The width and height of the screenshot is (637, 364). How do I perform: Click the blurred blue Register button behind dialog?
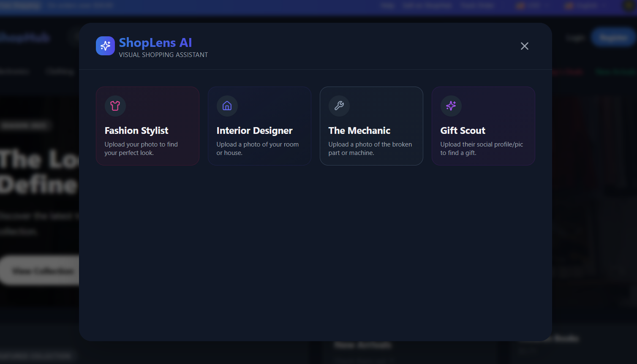[x=613, y=38]
